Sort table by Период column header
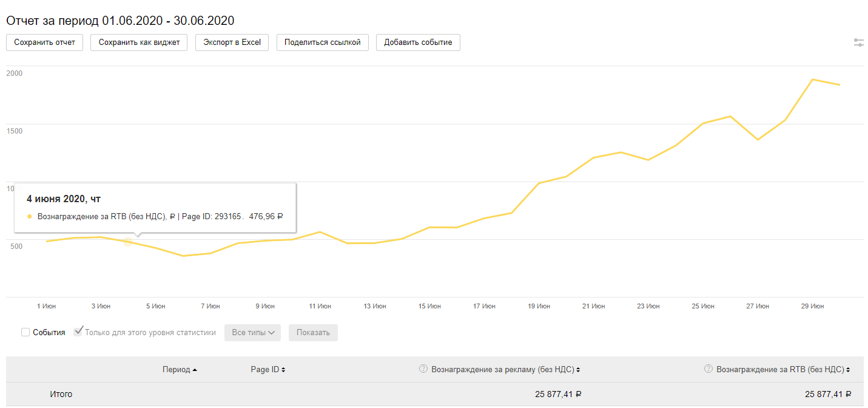The height and width of the screenshot is (408, 868). tap(176, 369)
